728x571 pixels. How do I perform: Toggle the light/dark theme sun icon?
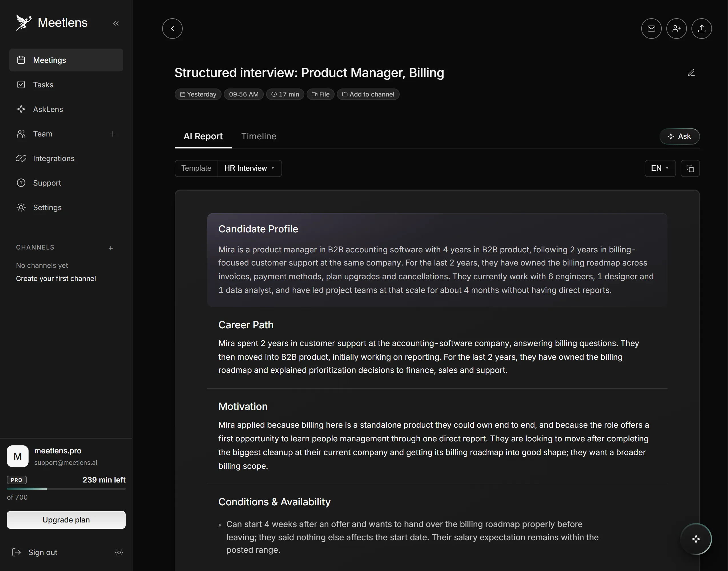119,552
